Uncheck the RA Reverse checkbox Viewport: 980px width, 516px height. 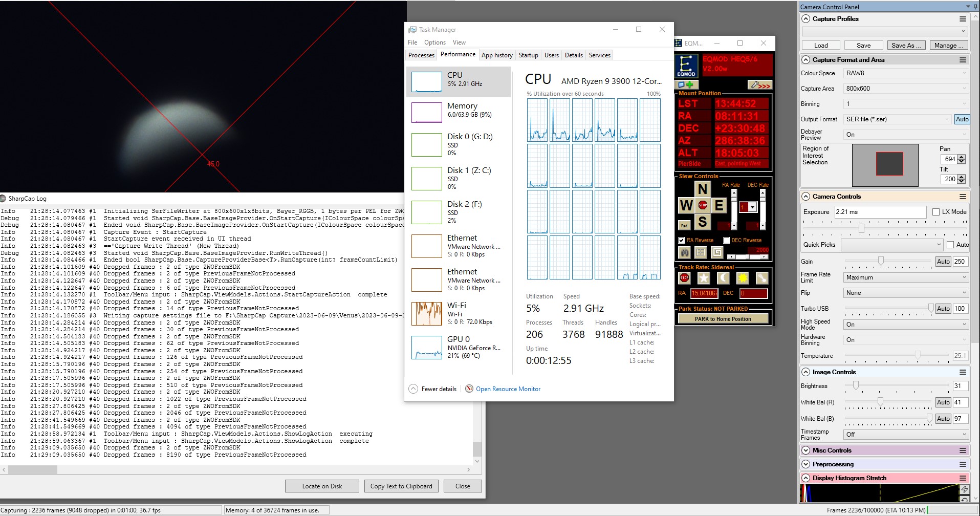[682, 240]
